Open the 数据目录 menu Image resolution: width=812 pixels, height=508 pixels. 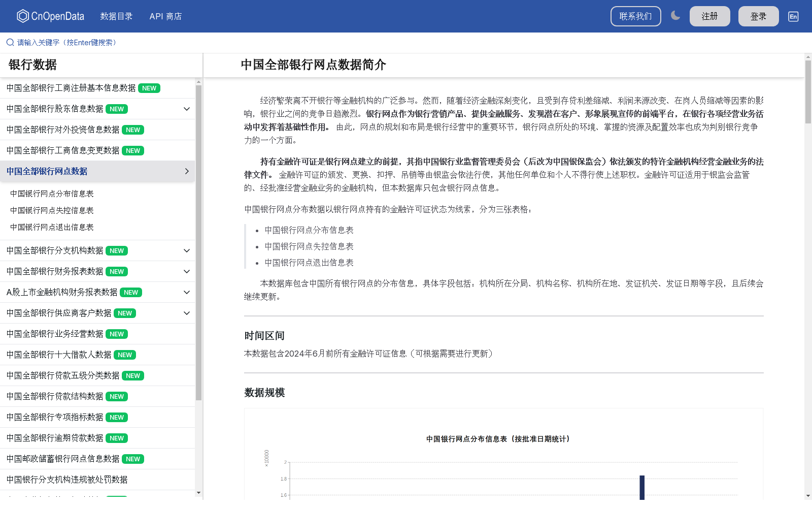pos(116,16)
